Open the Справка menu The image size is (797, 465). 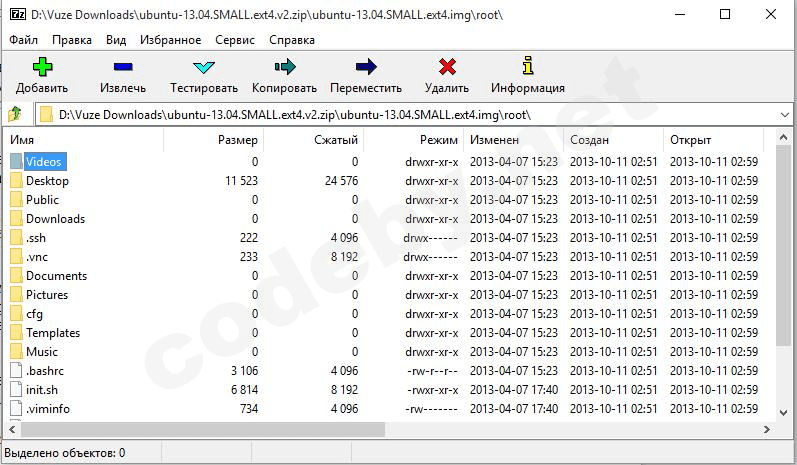(x=292, y=40)
